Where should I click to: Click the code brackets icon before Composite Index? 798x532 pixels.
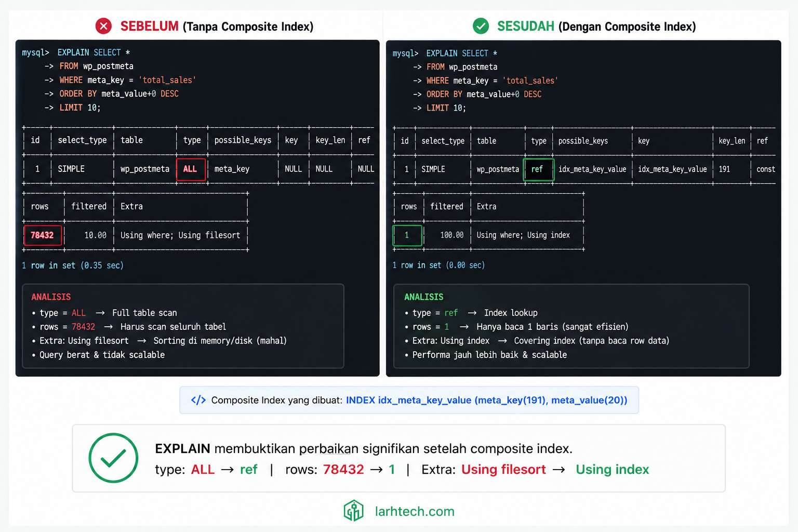click(x=198, y=400)
